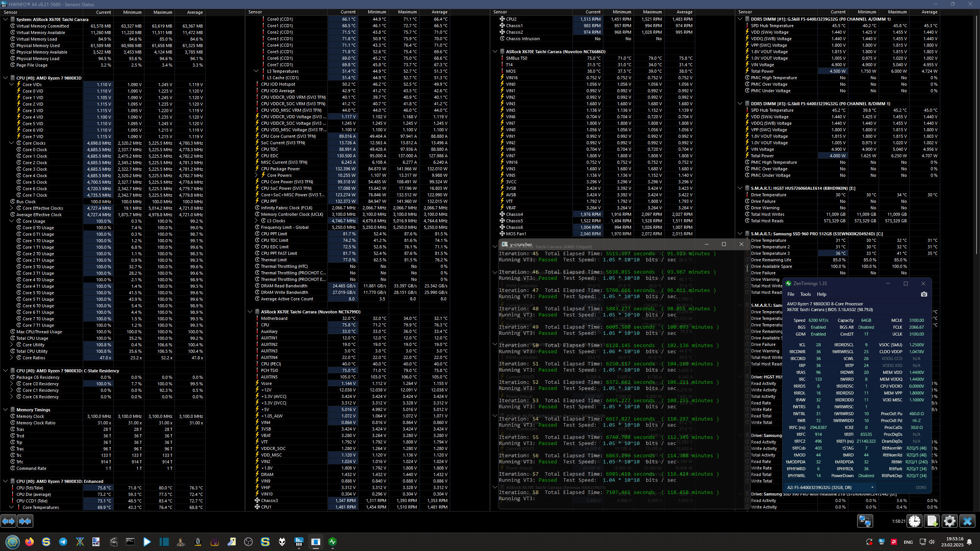Open HWiNFO remote network monitoring icon
The width and height of the screenshot is (980, 551).
click(865, 521)
